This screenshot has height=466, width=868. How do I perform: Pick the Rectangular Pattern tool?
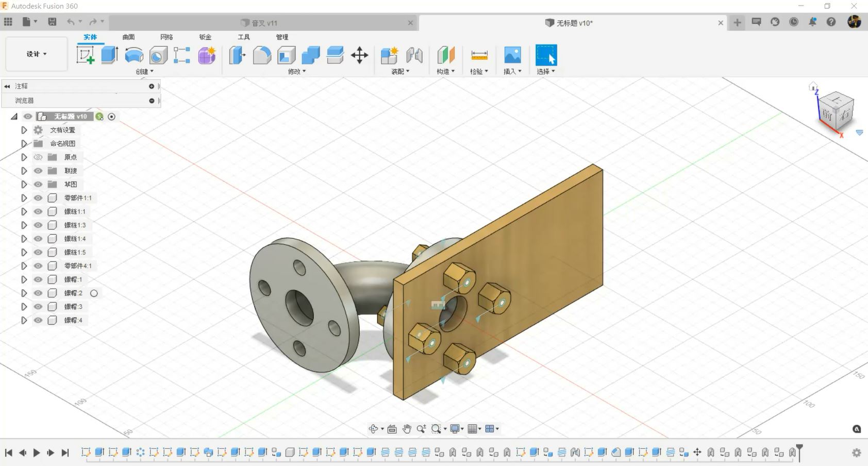click(182, 55)
